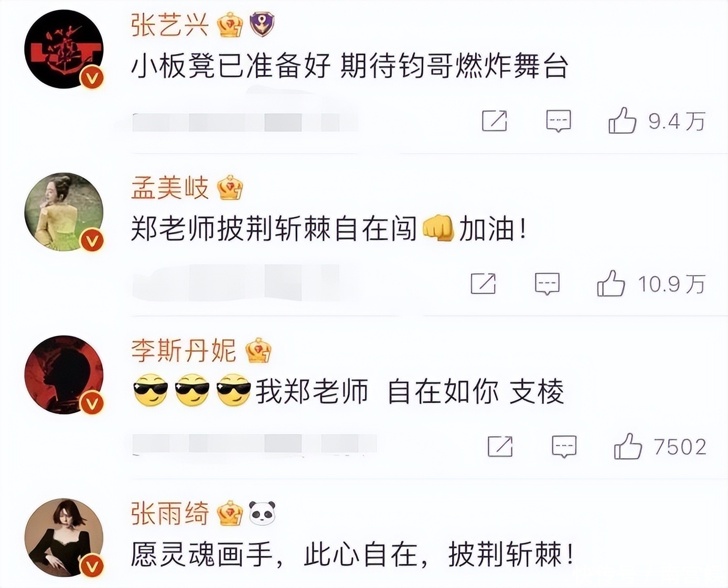
Task: Tap the crown membership badge beside 孟美岐
Action: pyautogui.click(x=230, y=188)
